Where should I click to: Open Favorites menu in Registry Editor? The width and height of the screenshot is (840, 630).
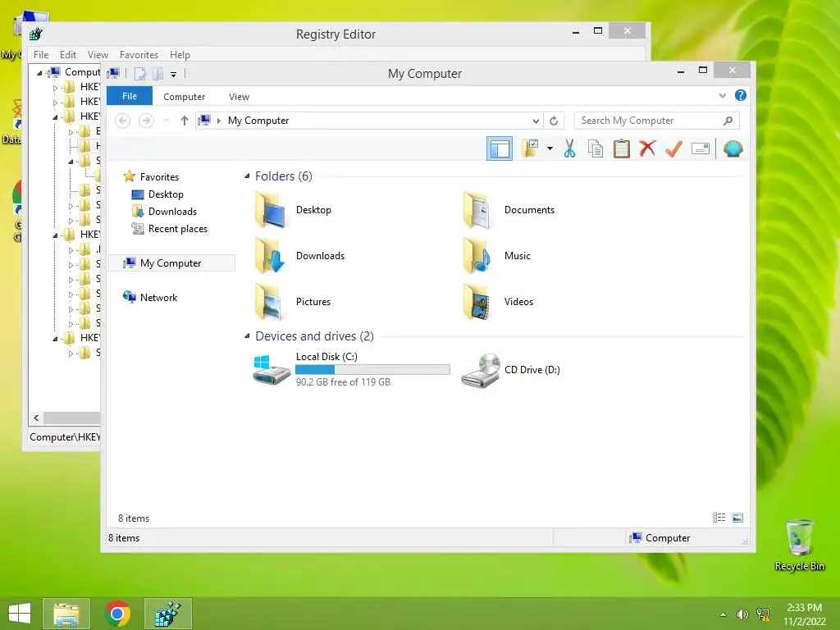pyautogui.click(x=139, y=55)
